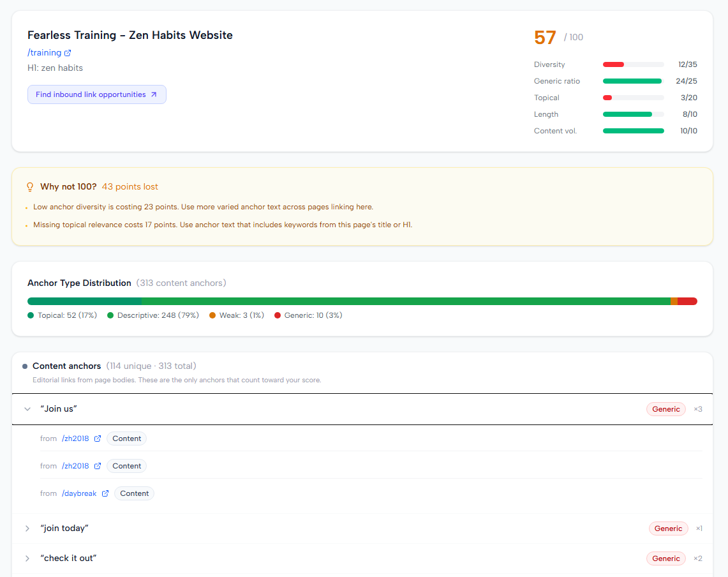This screenshot has height=577, width=728.
Task: Click the Descriptive legend dot
Action: 110,315
